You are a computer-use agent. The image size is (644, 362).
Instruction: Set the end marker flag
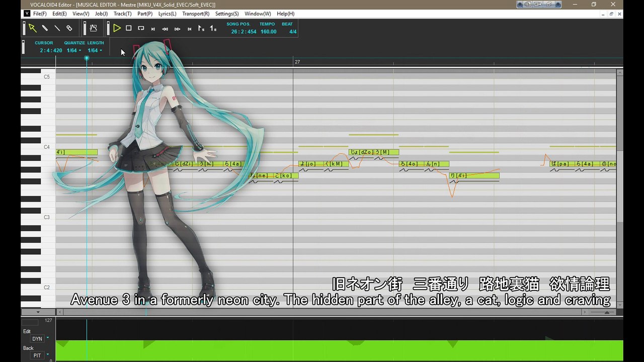[x=213, y=28]
